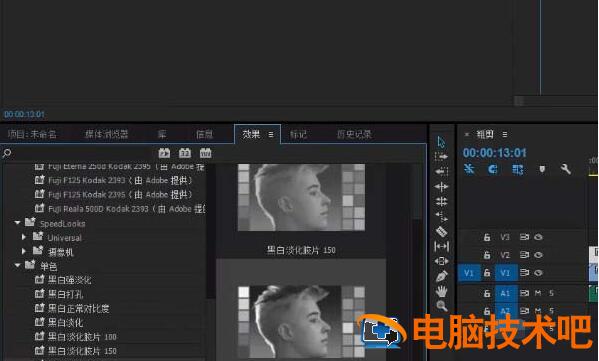The height and width of the screenshot is (361, 599).
Task: Expand the 摄像机 folder
Action: [24, 251]
